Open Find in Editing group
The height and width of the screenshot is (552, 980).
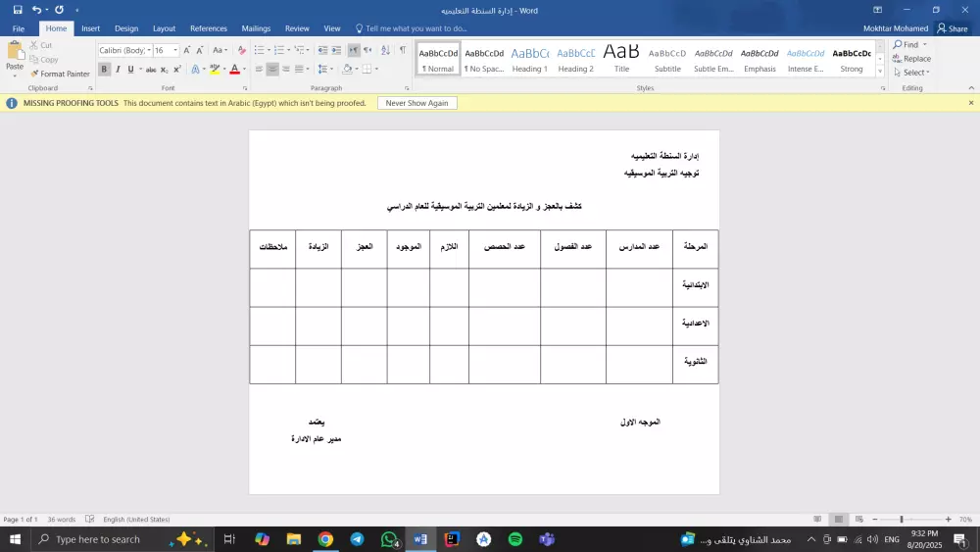[906, 45]
